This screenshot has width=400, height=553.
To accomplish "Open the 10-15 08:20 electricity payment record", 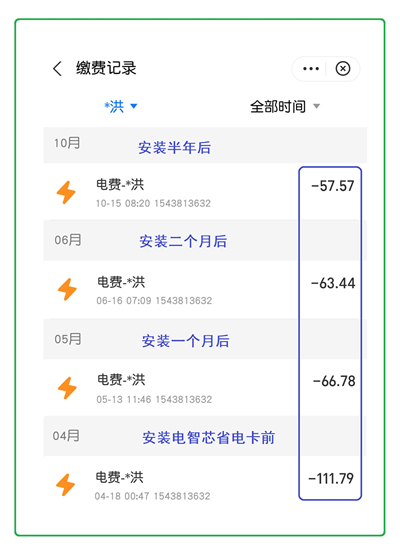I will coord(205,192).
